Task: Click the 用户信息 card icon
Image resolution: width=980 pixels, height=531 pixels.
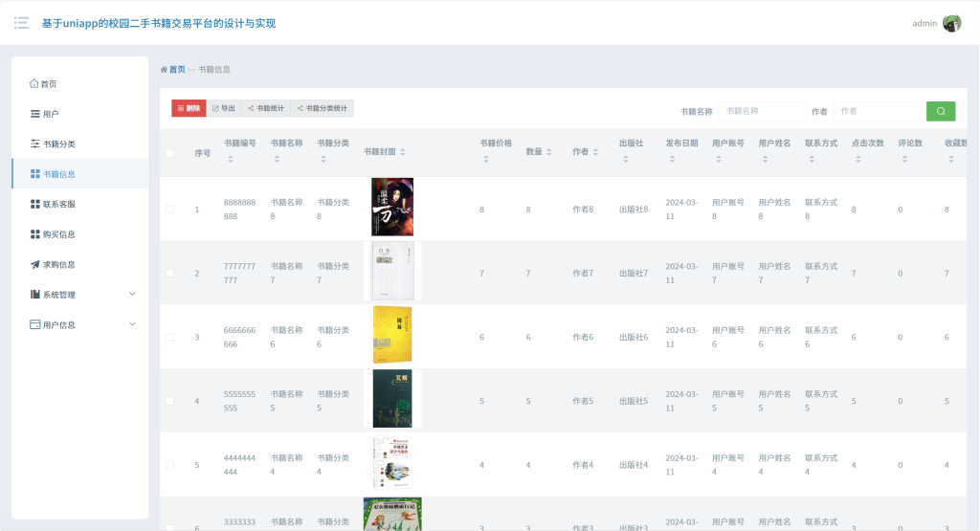Action: click(x=35, y=325)
